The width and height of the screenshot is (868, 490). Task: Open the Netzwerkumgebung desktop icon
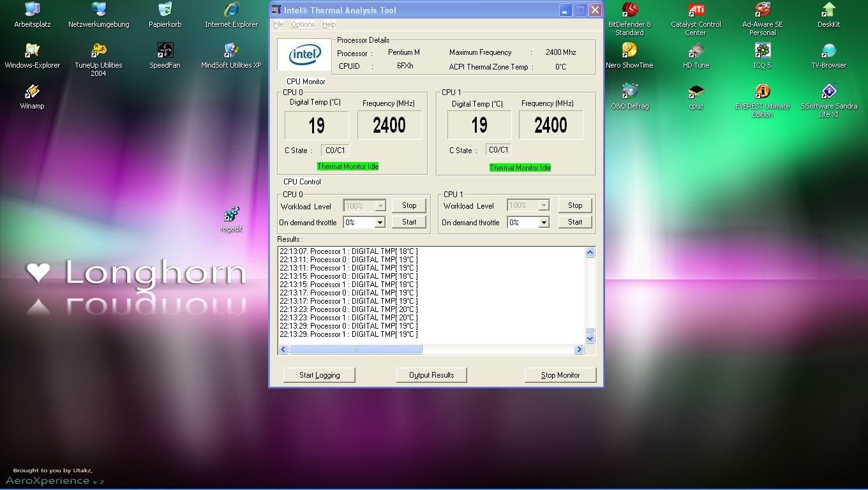click(x=98, y=15)
